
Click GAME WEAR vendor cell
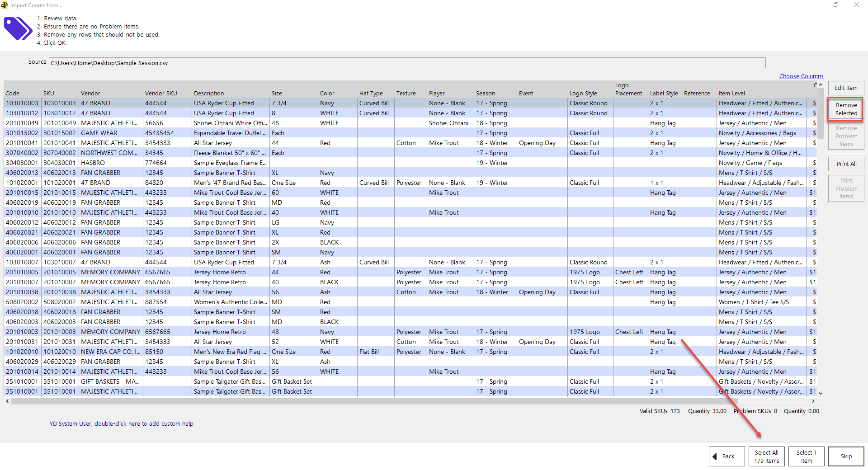coord(111,133)
